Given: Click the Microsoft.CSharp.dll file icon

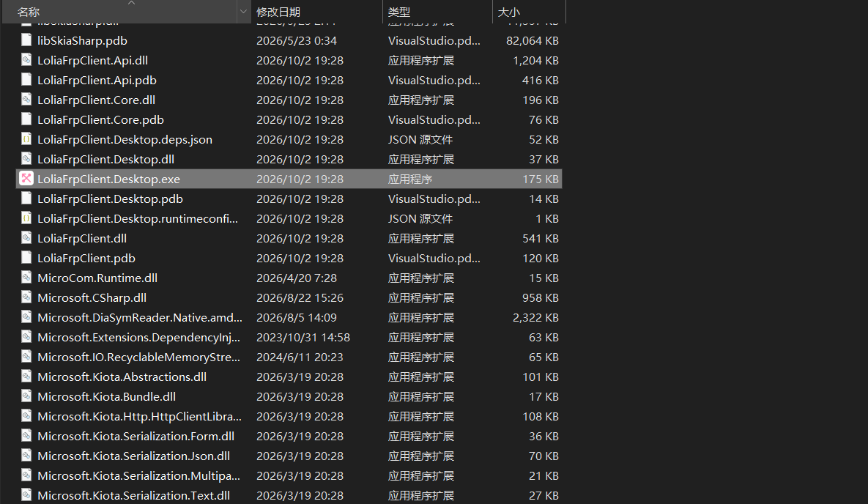Looking at the screenshot, I should 26,297.
